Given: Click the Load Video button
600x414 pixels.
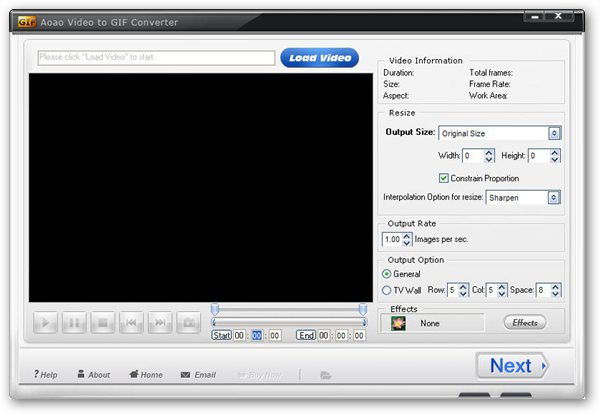Looking at the screenshot, I should pyautogui.click(x=320, y=58).
